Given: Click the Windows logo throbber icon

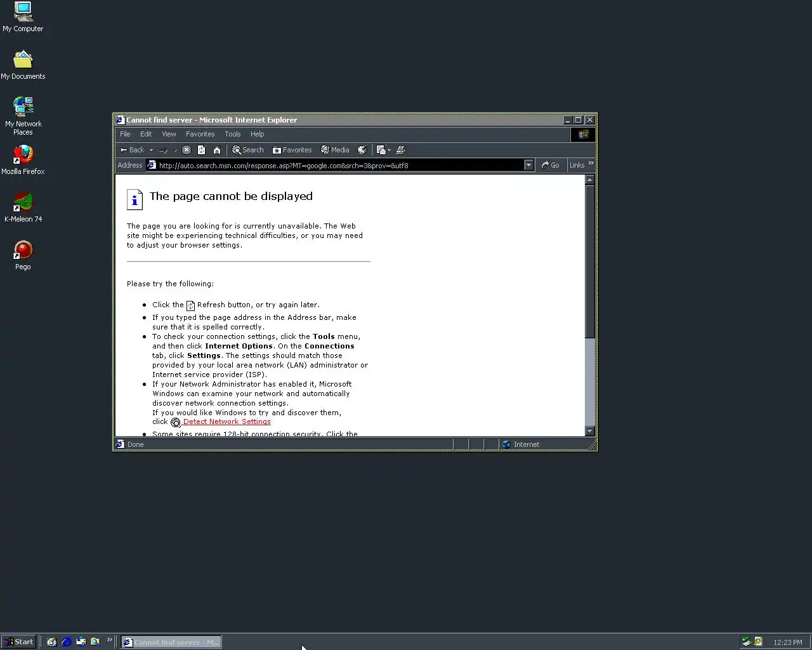Looking at the screenshot, I should pos(583,134).
